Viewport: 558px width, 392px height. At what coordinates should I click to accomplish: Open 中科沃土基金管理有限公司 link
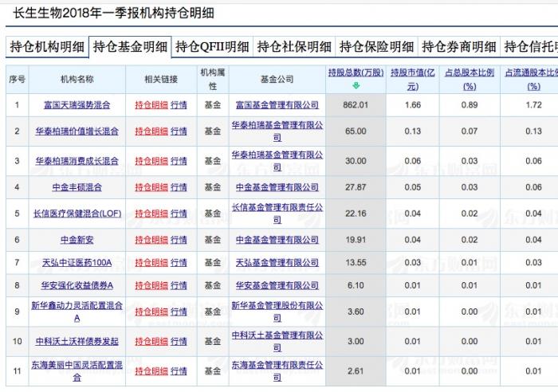click(x=277, y=342)
